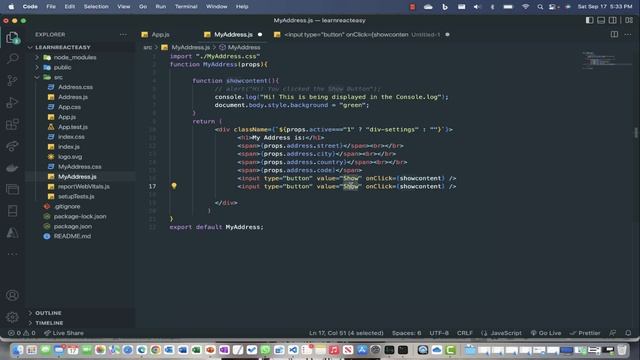The height and width of the screenshot is (360, 640).
Task: Open Spotlight search in menu bar
Action: pyautogui.click(x=540, y=7)
